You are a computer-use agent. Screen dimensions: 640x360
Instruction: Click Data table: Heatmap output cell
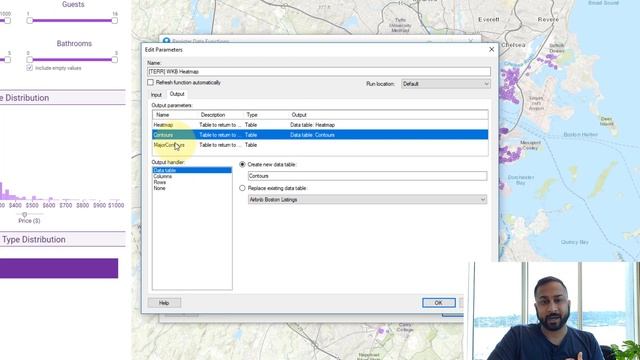pyautogui.click(x=313, y=125)
